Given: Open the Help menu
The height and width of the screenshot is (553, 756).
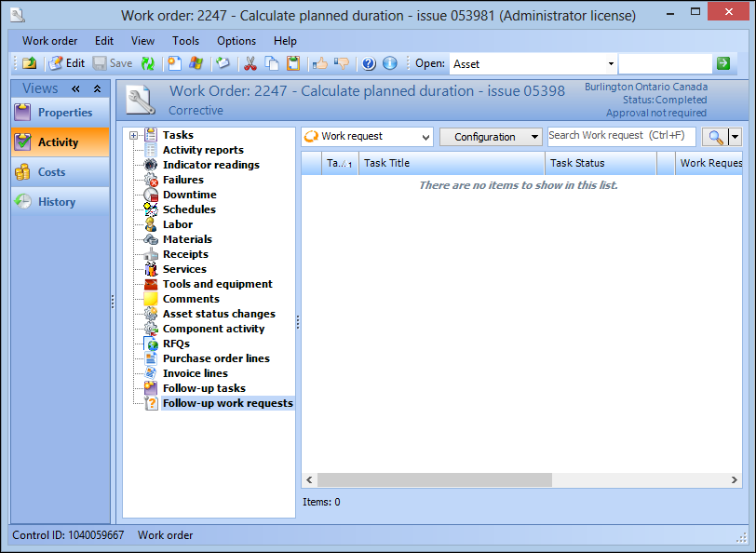Looking at the screenshot, I should tap(285, 41).
